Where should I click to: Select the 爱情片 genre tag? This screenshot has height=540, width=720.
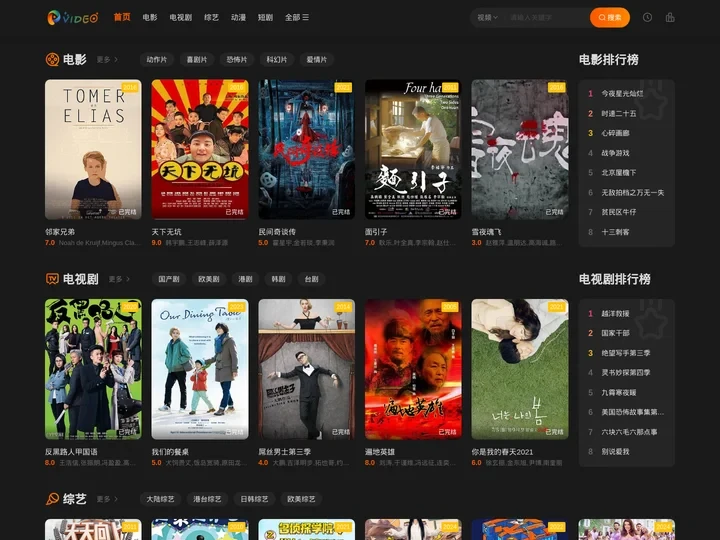click(316, 60)
